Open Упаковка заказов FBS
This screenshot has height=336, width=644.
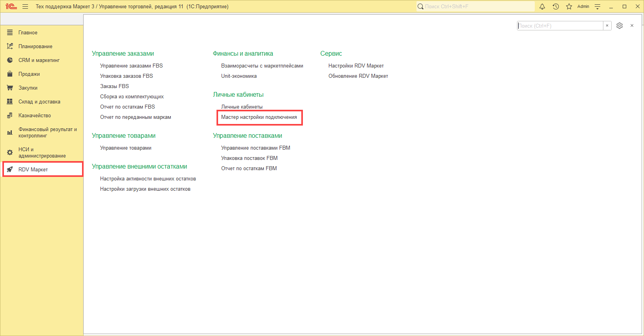[127, 76]
